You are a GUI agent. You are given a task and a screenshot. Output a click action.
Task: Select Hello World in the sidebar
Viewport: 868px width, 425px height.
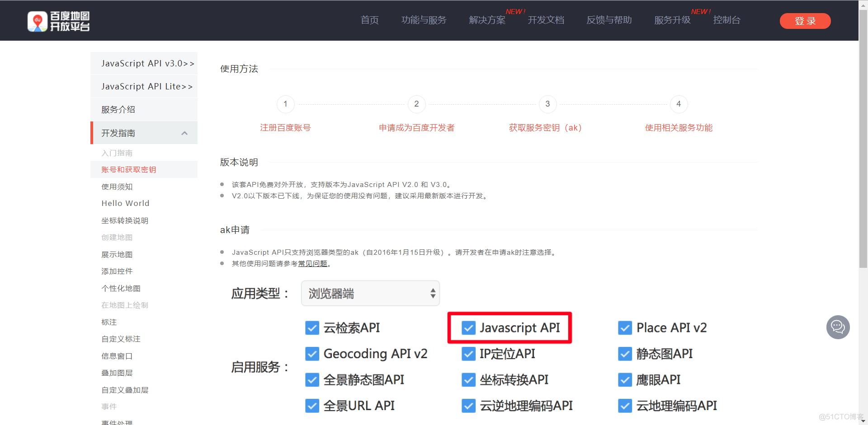click(125, 203)
